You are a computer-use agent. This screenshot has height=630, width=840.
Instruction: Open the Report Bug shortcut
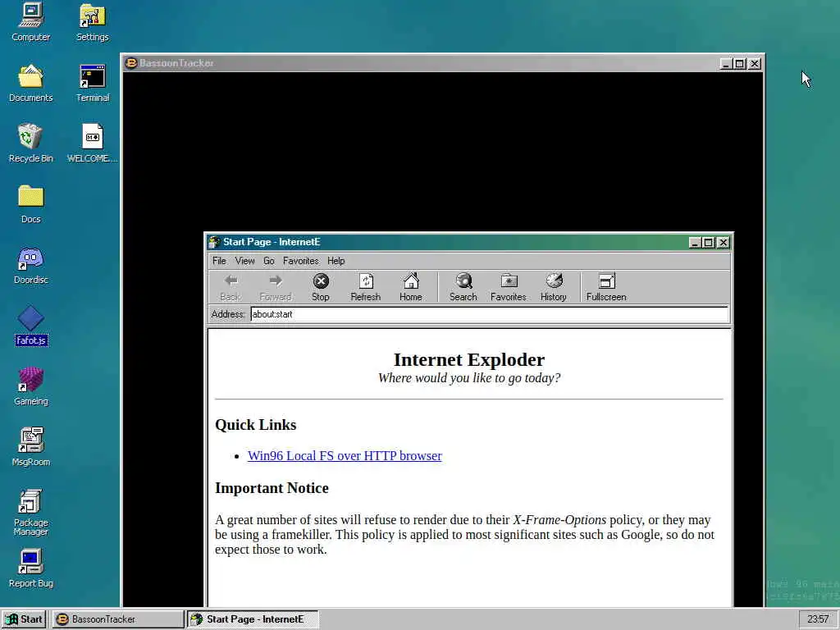point(30,568)
